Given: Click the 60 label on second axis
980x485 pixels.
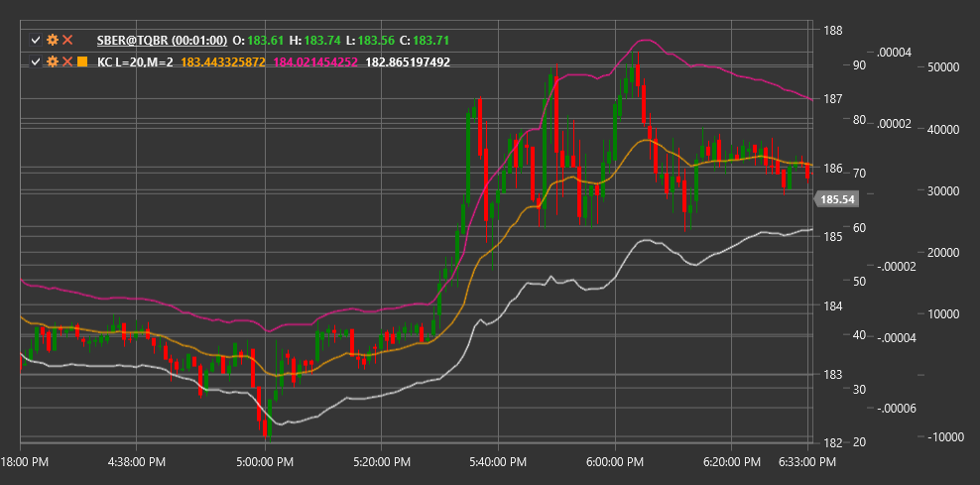Looking at the screenshot, I should 859,227.
